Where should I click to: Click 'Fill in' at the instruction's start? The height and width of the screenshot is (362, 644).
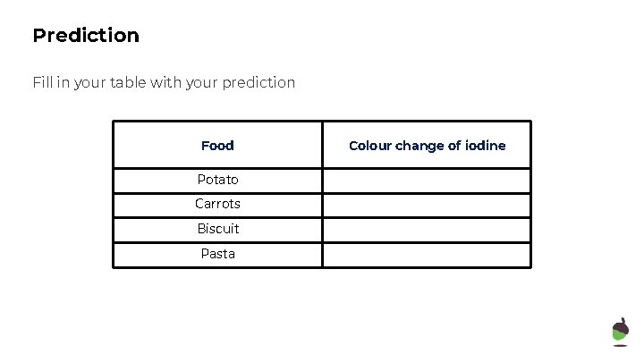tap(52, 82)
